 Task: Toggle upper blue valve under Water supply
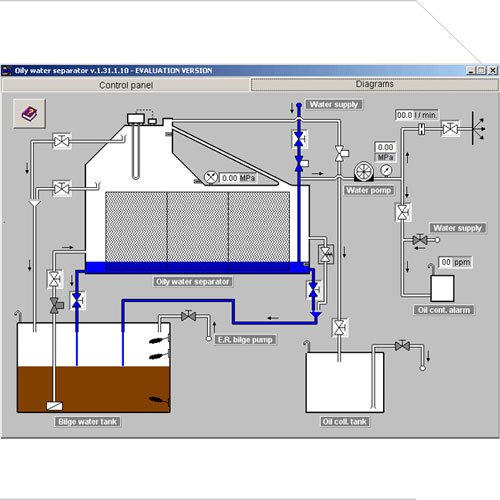pos(299,139)
